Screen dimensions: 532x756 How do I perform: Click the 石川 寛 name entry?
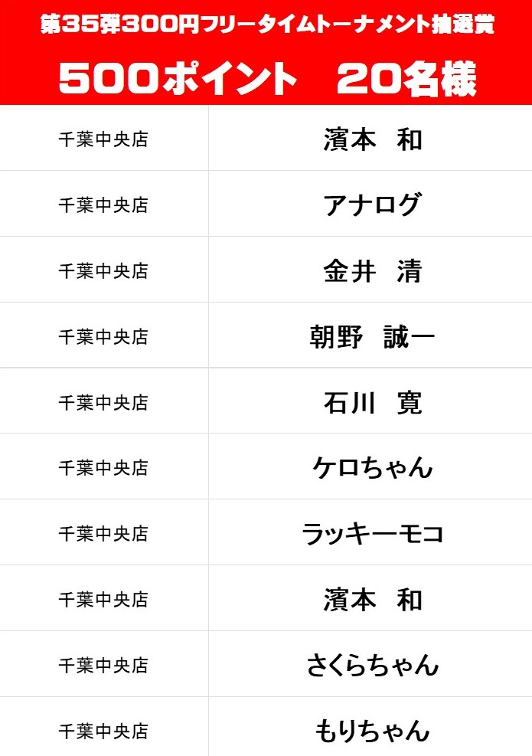(x=372, y=403)
